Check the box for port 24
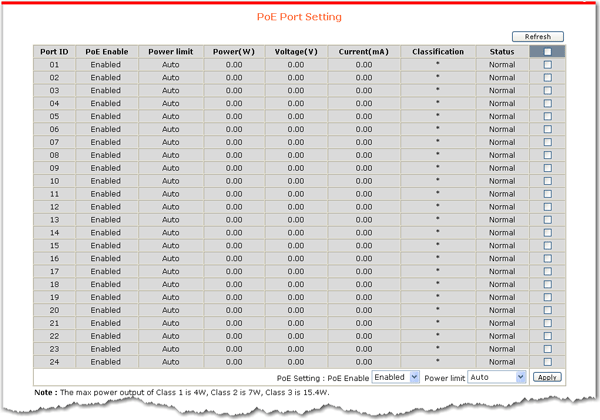The image size is (600, 420). 548,362
